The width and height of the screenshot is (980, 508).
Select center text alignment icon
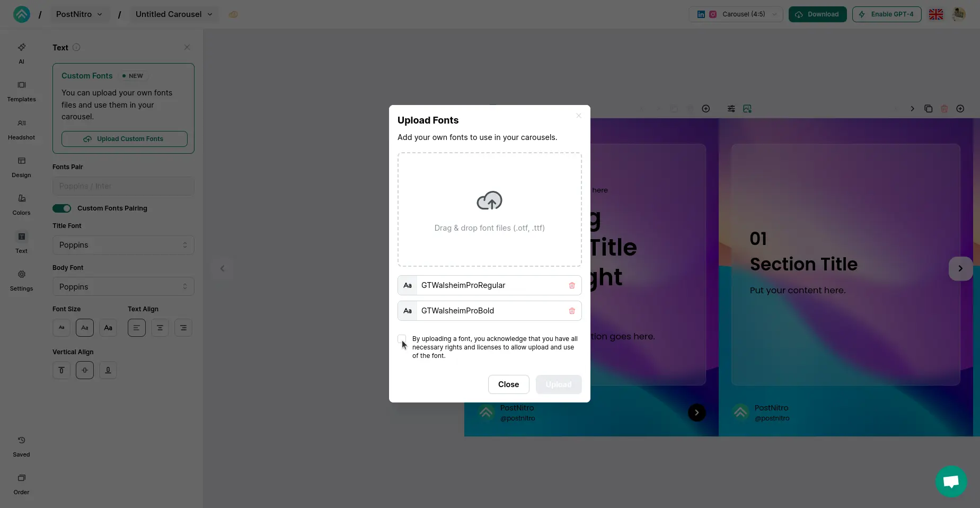(x=160, y=328)
